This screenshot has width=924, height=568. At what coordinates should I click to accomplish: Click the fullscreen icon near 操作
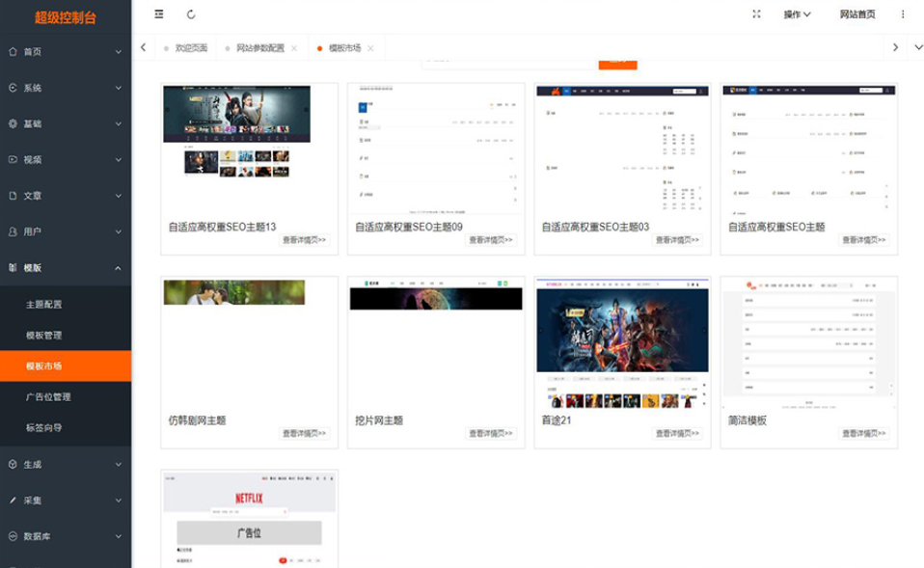(x=755, y=14)
